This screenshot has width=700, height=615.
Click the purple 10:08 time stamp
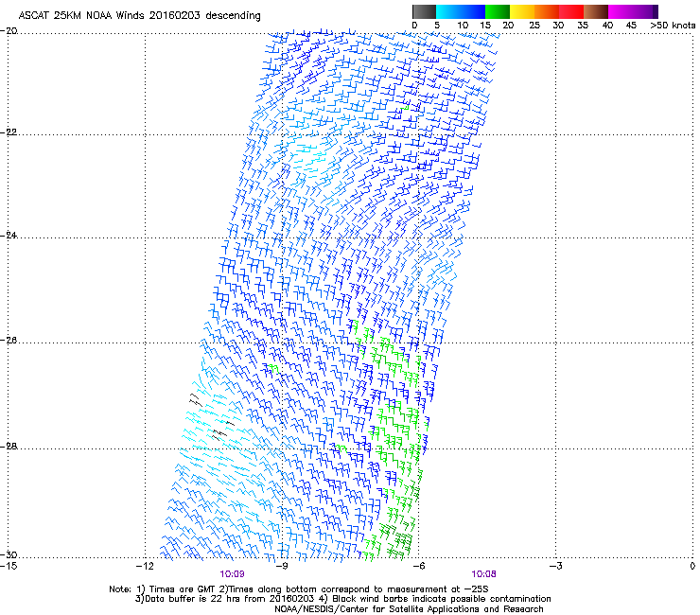pyautogui.click(x=484, y=574)
